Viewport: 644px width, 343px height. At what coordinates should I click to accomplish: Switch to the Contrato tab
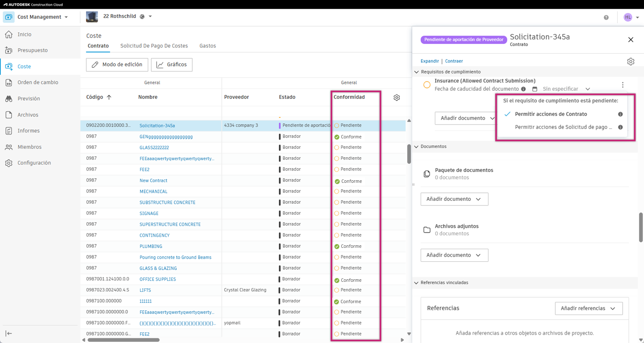98,46
